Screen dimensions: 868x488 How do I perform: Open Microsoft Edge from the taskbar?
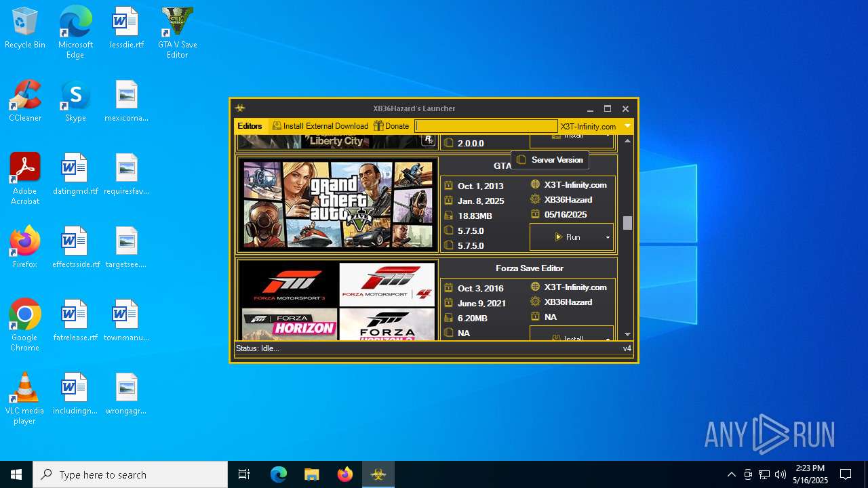[279, 474]
